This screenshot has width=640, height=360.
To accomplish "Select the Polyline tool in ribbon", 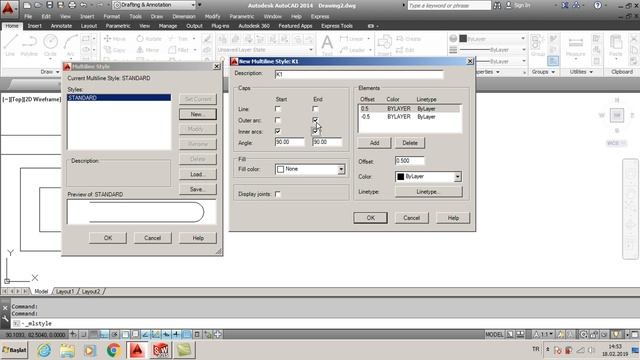I will [x=29, y=45].
